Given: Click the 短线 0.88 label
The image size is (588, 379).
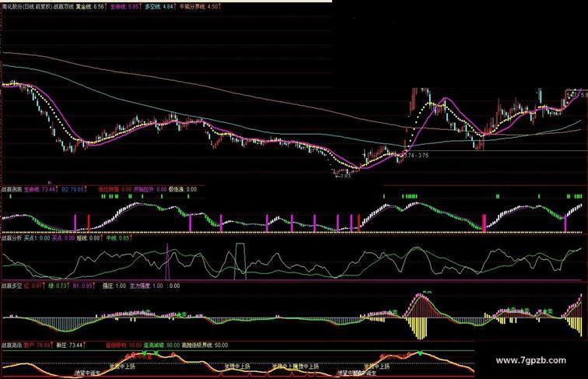Looking at the screenshot, I should pos(89,238).
